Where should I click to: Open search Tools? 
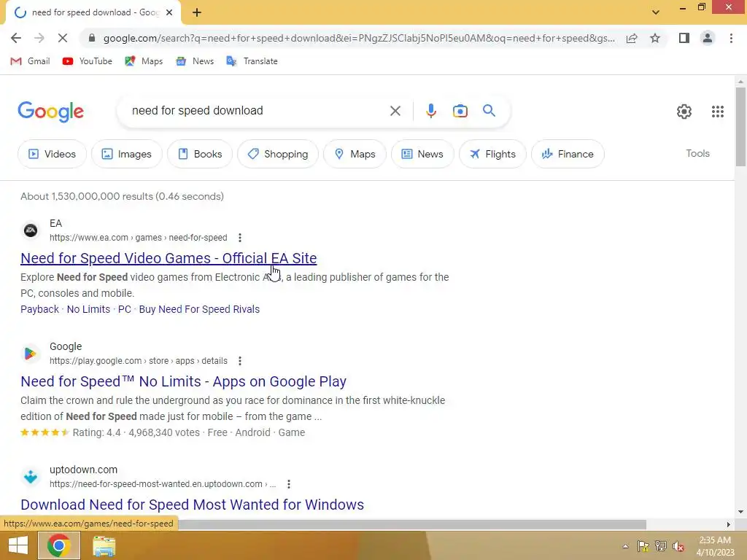tap(697, 153)
